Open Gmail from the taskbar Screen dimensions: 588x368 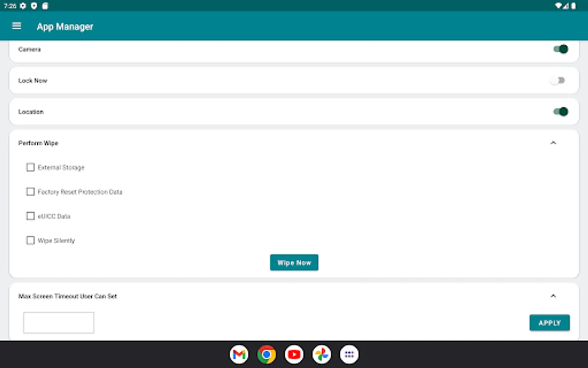[239, 354]
